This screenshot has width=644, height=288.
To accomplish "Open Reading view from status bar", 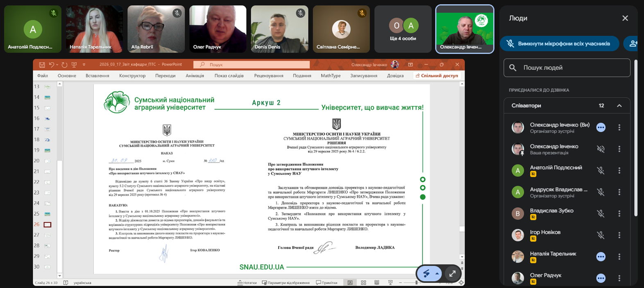I will coord(377,283).
